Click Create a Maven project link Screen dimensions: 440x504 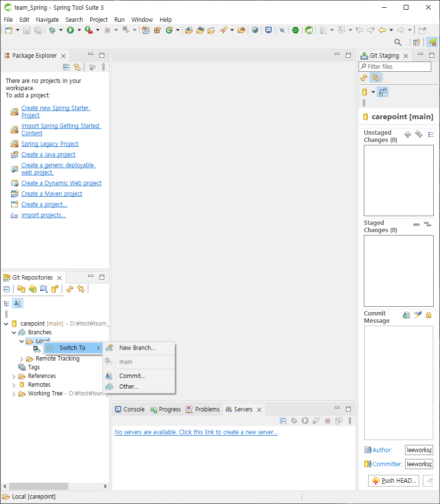pyautogui.click(x=51, y=194)
